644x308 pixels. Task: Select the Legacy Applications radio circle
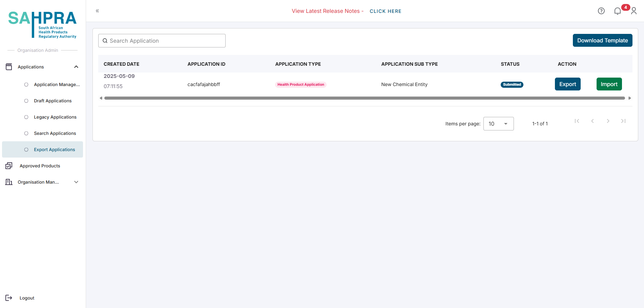tap(26, 117)
